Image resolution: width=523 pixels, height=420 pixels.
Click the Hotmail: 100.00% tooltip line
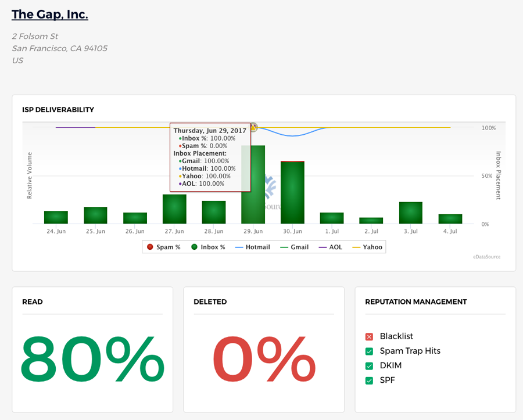207,168
